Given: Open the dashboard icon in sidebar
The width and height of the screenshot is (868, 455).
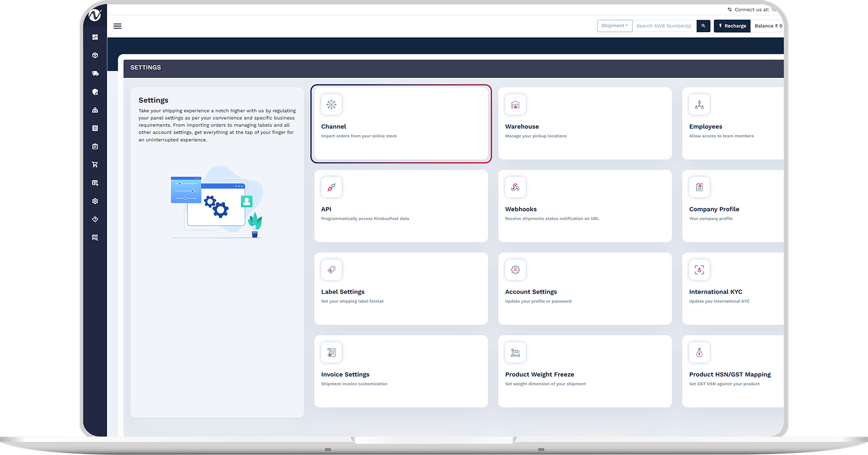Looking at the screenshot, I should (x=95, y=37).
